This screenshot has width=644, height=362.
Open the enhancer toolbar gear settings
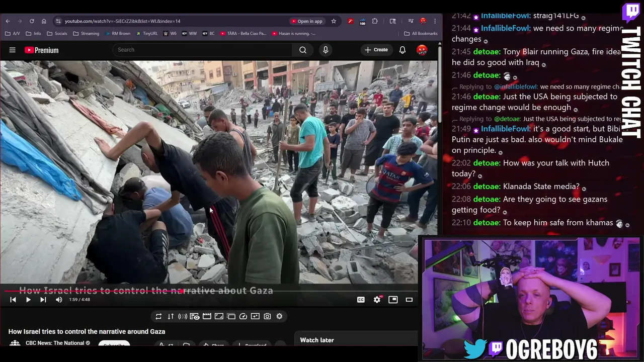[279, 316]
